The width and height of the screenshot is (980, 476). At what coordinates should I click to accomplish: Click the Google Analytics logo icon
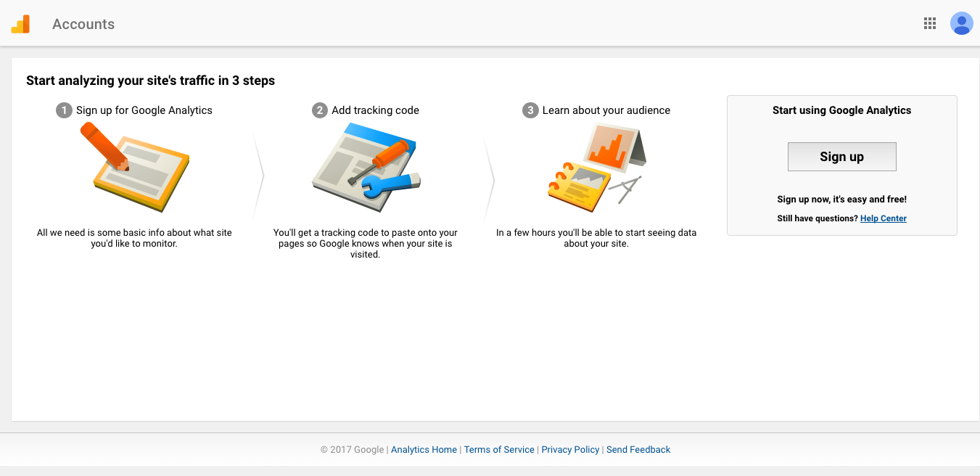[x=20, y=24]
